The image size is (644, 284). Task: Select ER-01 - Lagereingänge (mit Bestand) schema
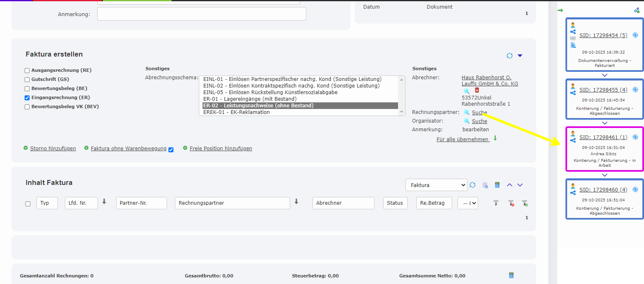[x=250, y=99]
